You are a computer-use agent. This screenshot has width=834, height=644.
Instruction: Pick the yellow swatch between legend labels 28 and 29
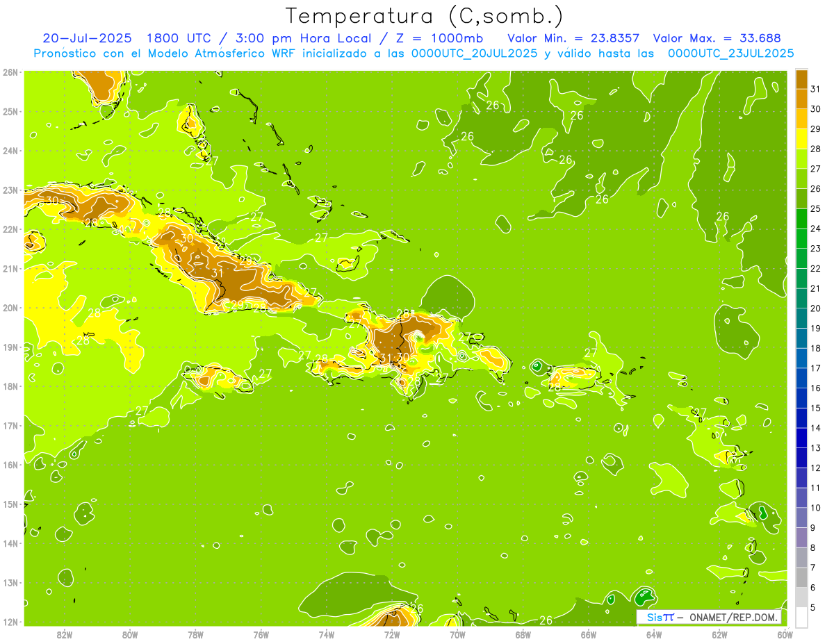(x=801, y=138)
